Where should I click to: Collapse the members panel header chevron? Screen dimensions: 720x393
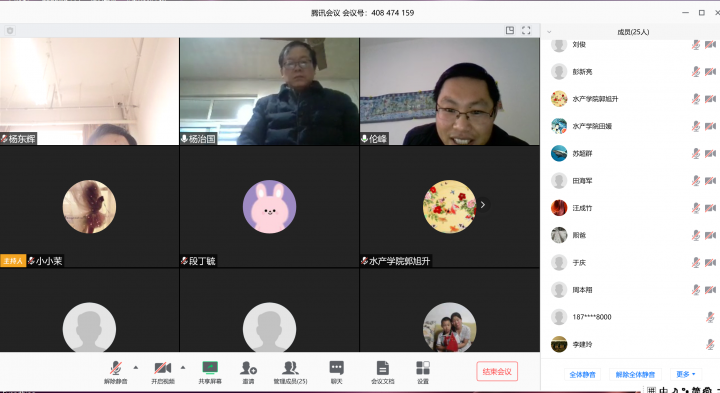pos(549,32)
